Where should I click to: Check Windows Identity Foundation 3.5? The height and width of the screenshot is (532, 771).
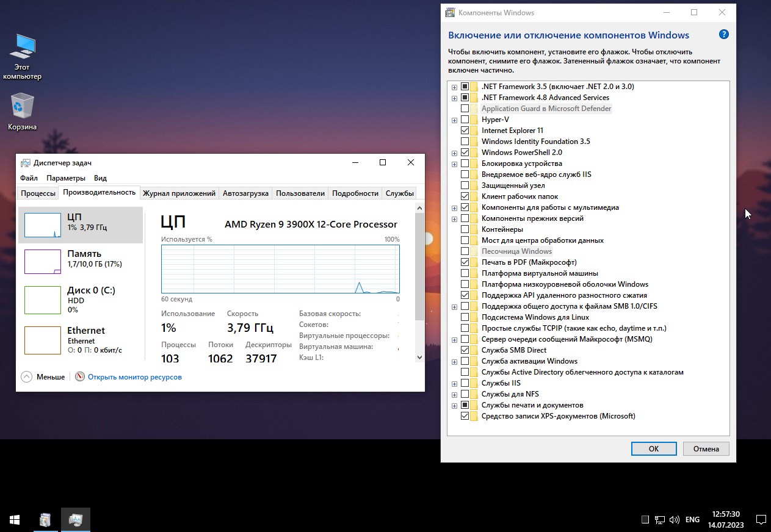tap(465, 142)
